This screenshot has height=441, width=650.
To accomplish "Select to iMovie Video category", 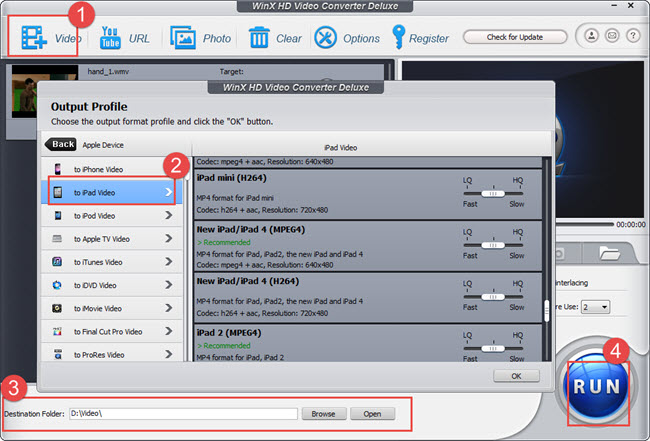I will coord(112,308).
